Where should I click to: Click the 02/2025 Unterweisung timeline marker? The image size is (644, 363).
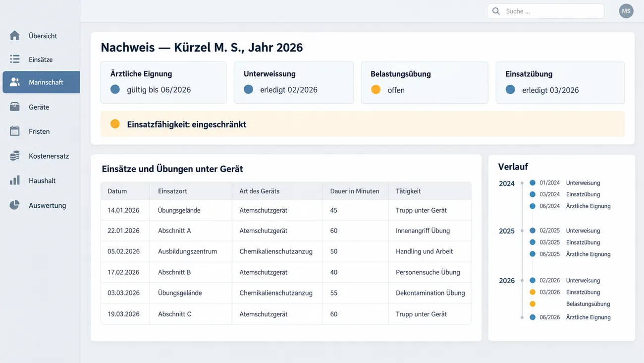(x=533, y=231)
